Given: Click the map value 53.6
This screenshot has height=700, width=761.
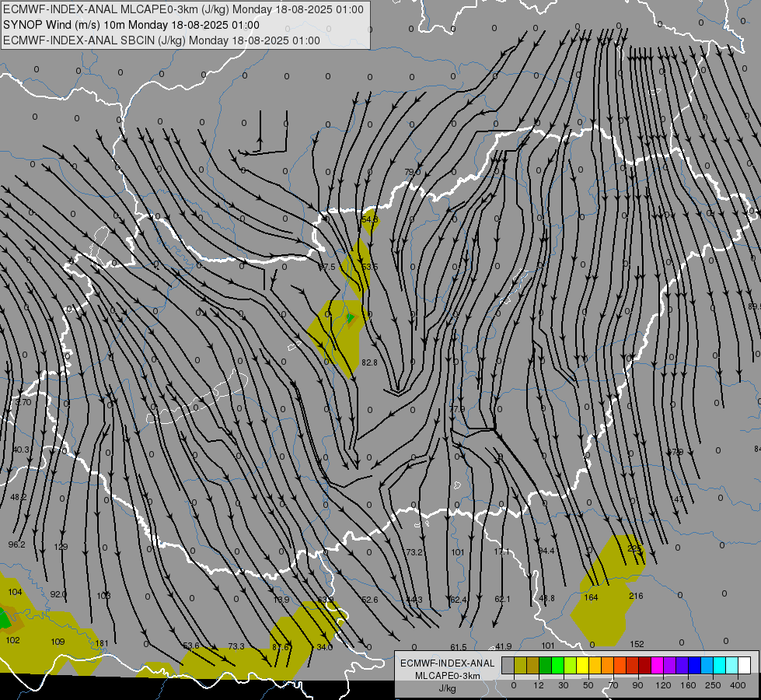Looking at the screenshot, I should pos(191,646).
